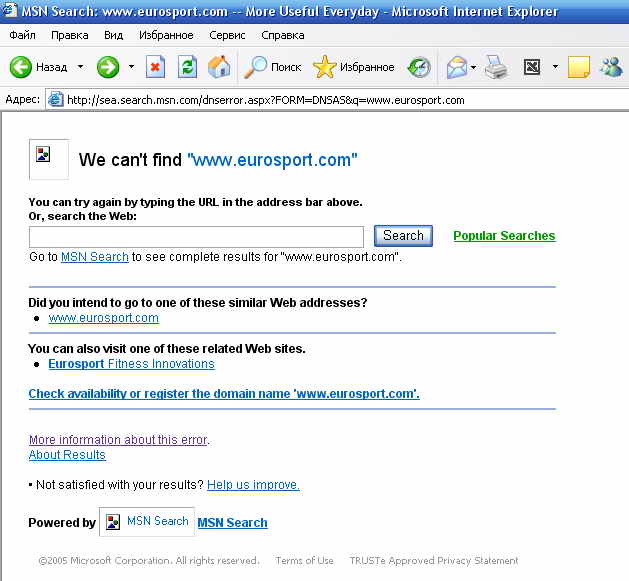Open the History clock icon
Image resolution: width=629 pixels, height=581 pixels.
coord(419,67)
